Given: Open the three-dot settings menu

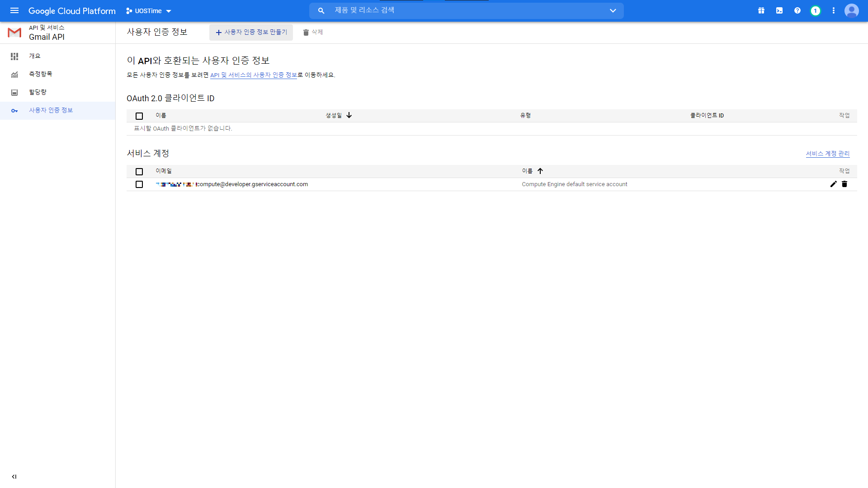Looking at the screenshot, I should 834,10.
